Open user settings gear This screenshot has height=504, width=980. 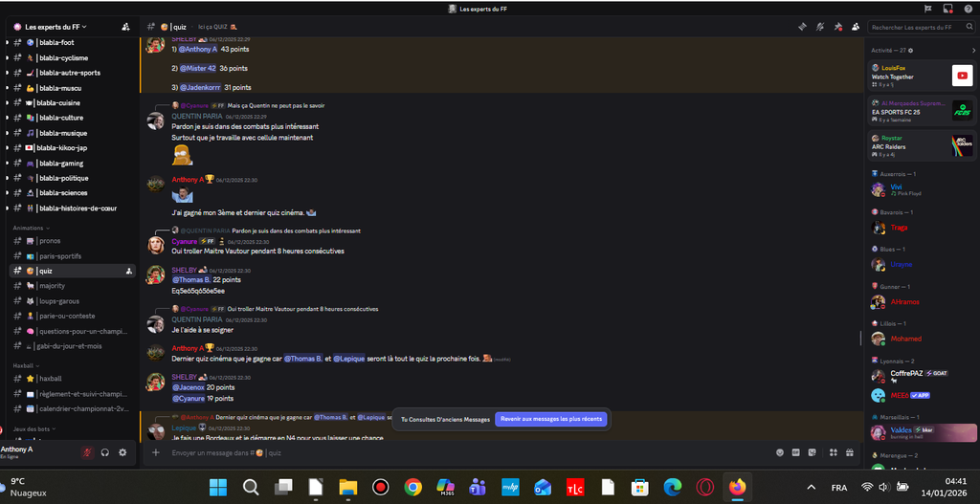(x=122, y=452)
